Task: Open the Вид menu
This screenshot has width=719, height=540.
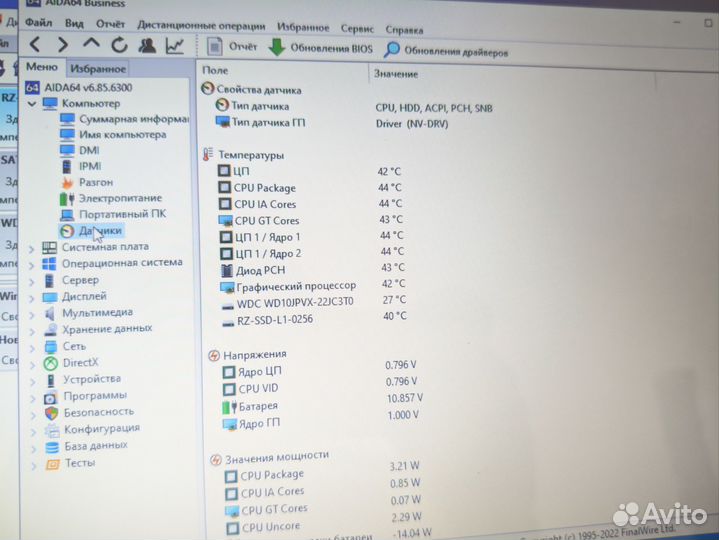Action: click(74, 23)
